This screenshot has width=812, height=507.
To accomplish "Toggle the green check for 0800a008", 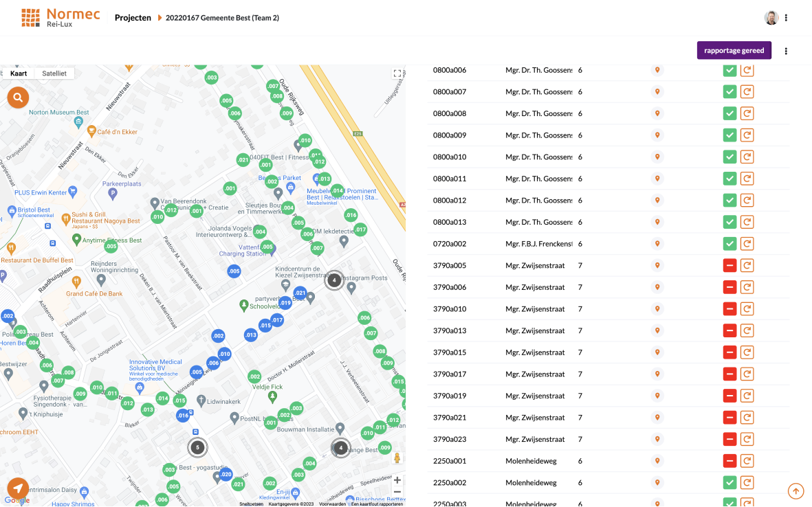I will point(729,113).
